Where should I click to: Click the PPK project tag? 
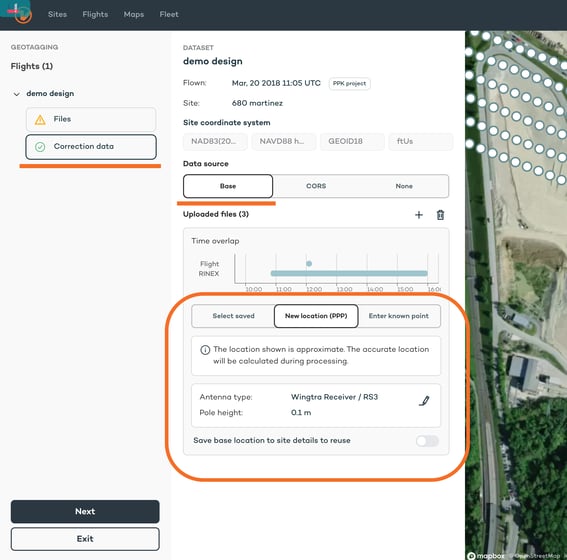tap(349, 84)
